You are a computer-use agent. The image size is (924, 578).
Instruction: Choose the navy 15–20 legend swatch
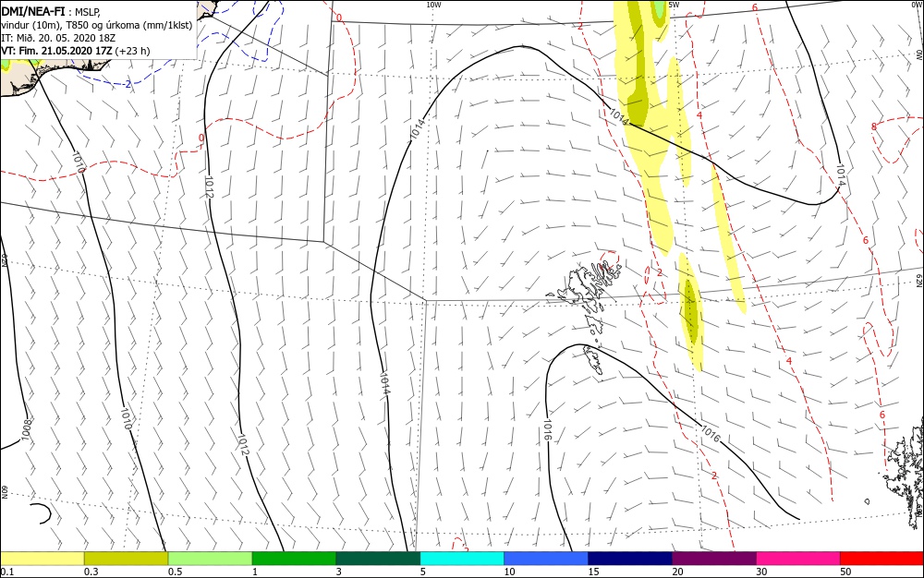pyautogui.click(x=630, y=559)
